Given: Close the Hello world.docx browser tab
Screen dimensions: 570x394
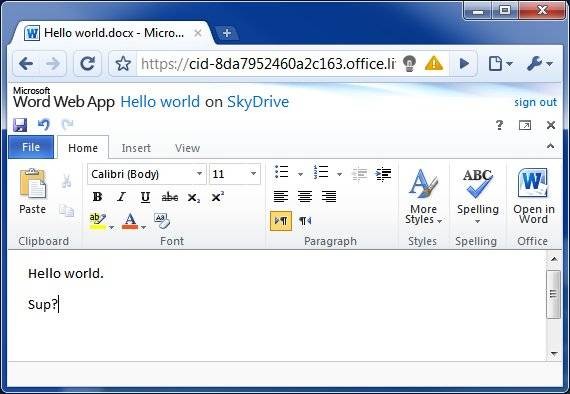Looking at the screenshot, I should tap(198, 33).
